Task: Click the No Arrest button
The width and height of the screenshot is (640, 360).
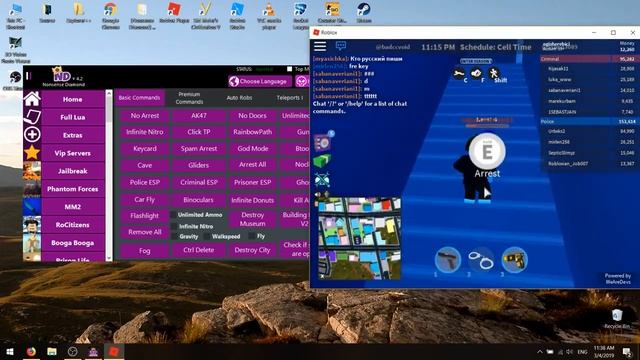Action: (x=144, y=116)
